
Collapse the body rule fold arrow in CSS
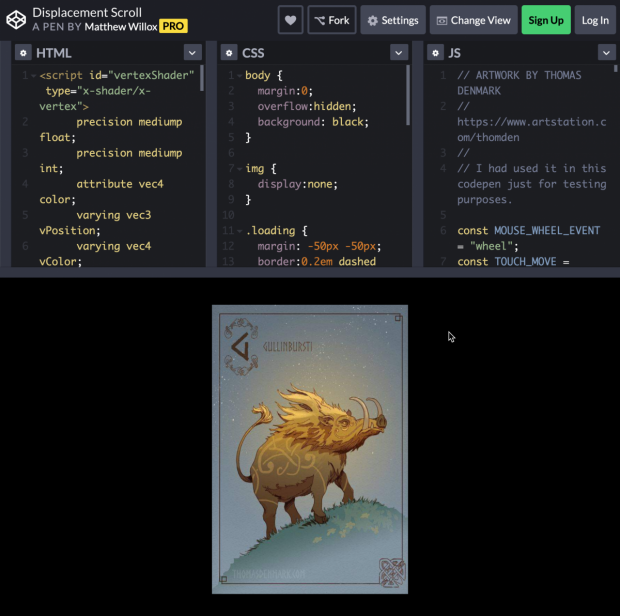click(x=240, y=76)
